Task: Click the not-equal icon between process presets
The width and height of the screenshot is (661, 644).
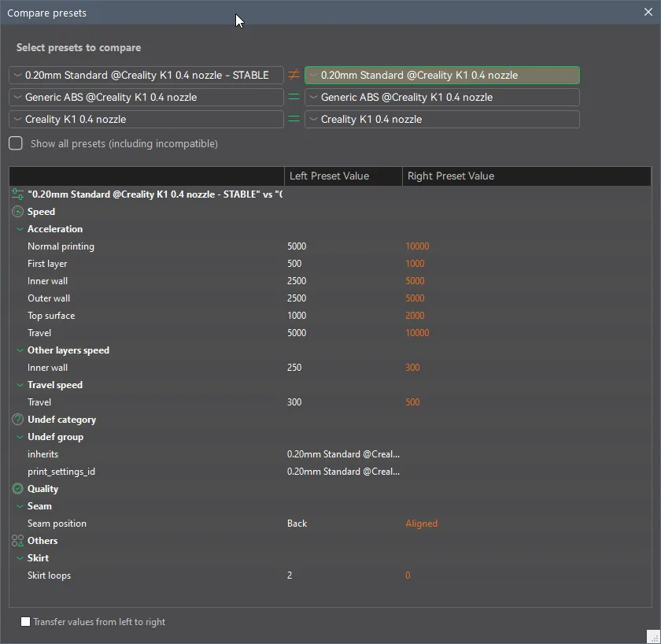Action: pos(294,76)
